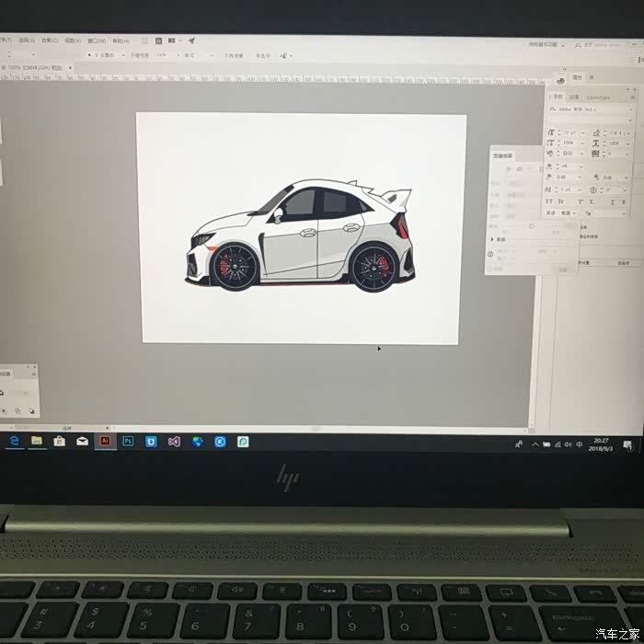Click the IME language indicator in tray
The width and height of the screenshot is (644, 644).
579,444
